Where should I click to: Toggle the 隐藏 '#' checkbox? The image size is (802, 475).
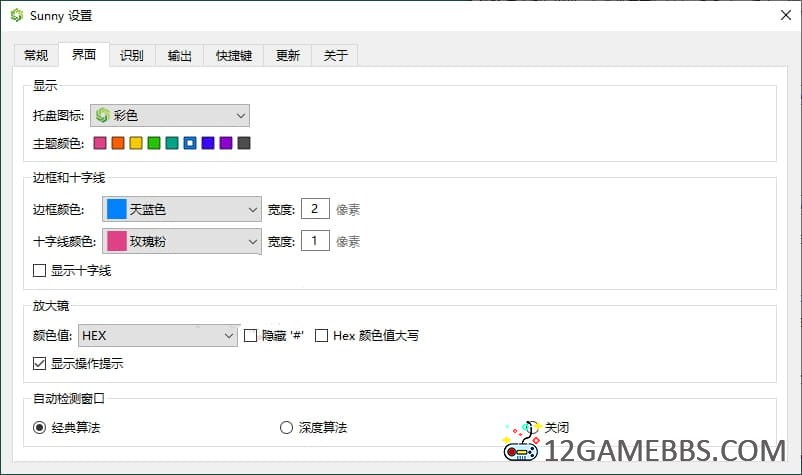click(x=251, y=335)
